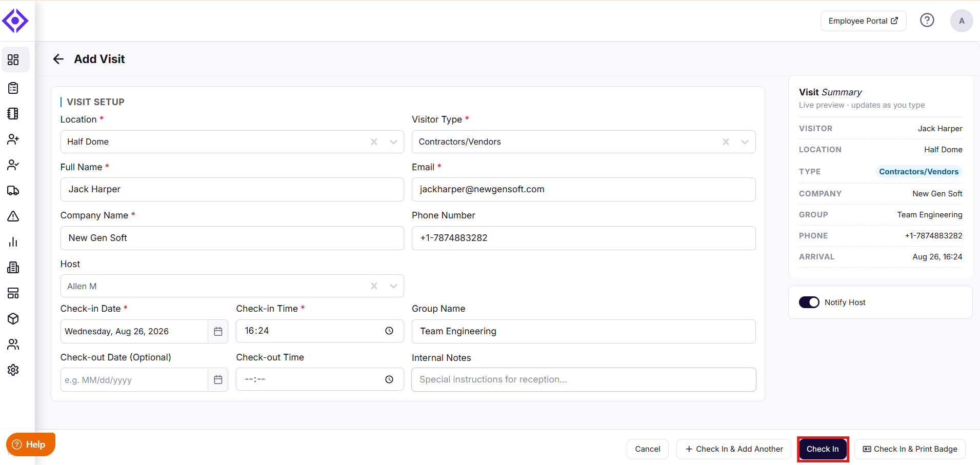Image resolution: width=980 pixels, height=465 pixels.
Task: Open the Check-out Date calendar picker
Action: coord(218,380)
